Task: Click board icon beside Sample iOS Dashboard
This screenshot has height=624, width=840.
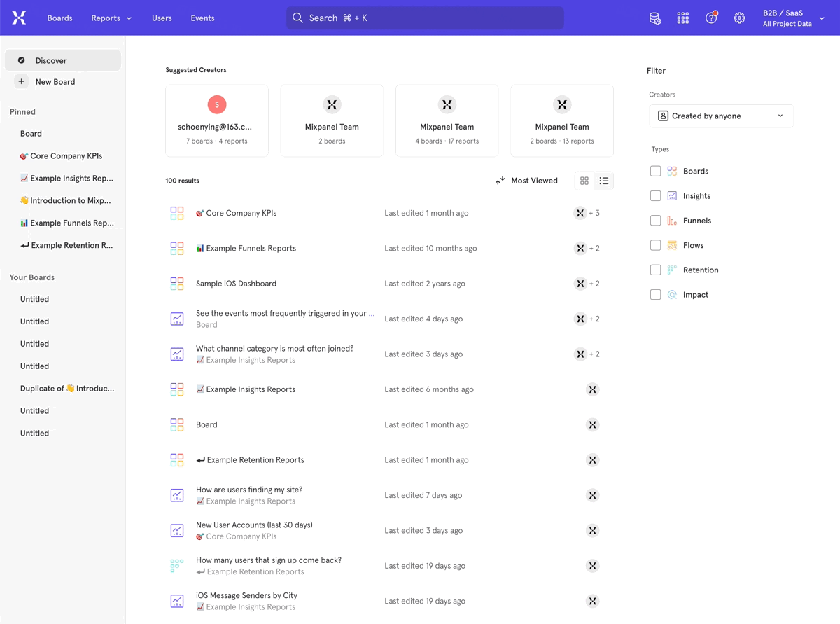Action: pos(177,284)
